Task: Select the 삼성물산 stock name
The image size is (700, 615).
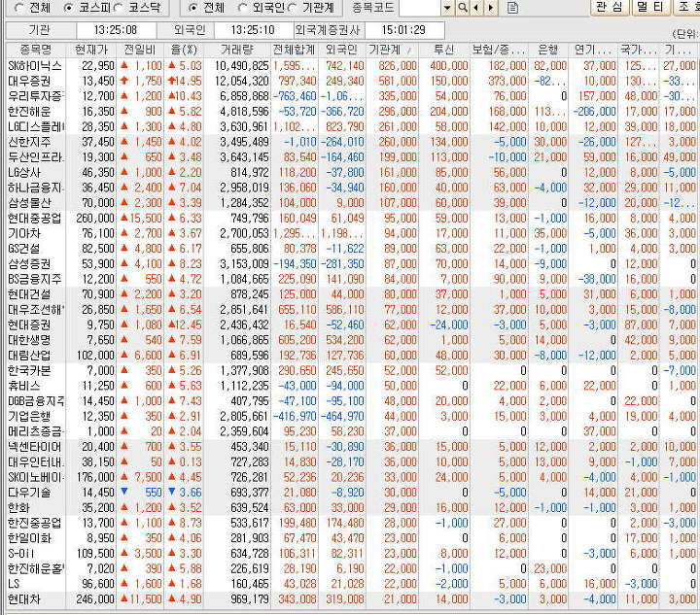Action: tap(29, 203)
